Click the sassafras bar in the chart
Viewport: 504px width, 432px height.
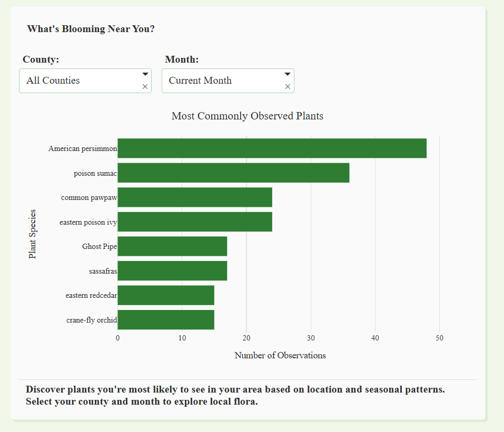click(171, 270)
